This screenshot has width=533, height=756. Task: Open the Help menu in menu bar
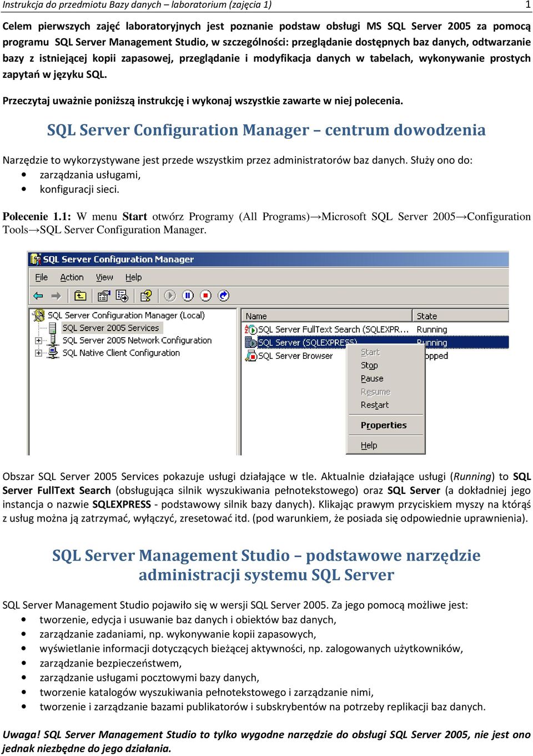(133, 277)
